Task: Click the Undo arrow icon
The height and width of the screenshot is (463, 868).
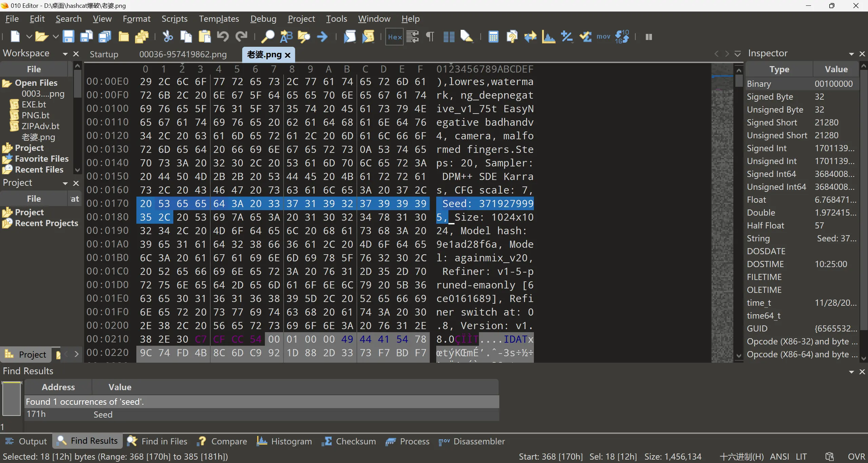Action: [223, 37]
